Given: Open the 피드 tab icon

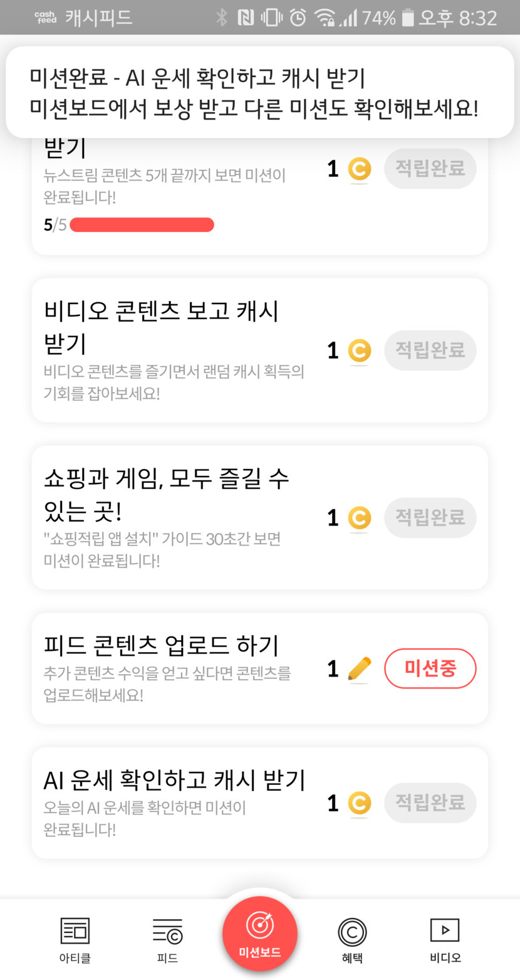Looking at the screenshot, I should click(167, 931).
